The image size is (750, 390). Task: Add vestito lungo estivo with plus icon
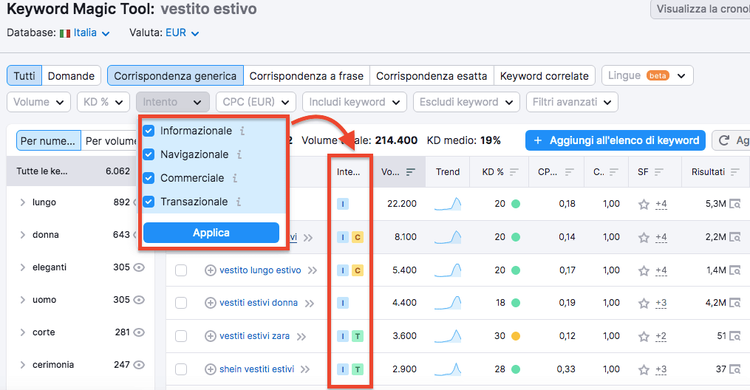pyautogui.click(x=210, y=270)
